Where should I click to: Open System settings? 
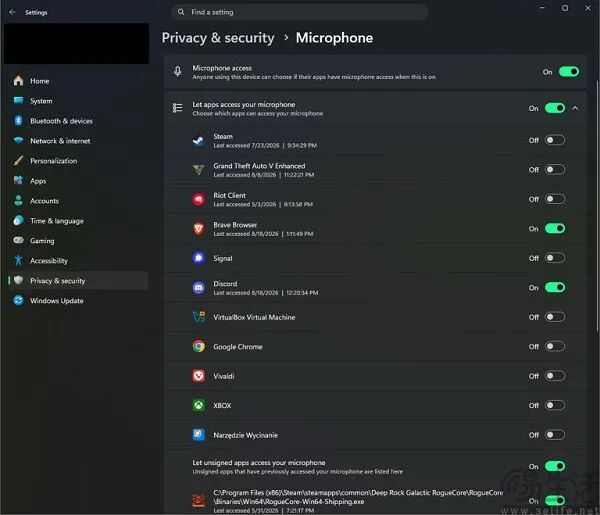(78, 101)
